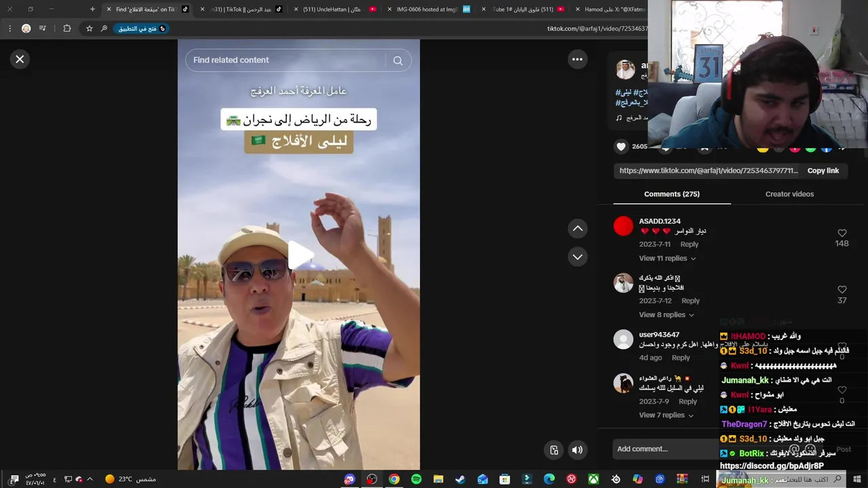
Task: Open the ASADD.1234 profile name
Action: click(660, 221)
